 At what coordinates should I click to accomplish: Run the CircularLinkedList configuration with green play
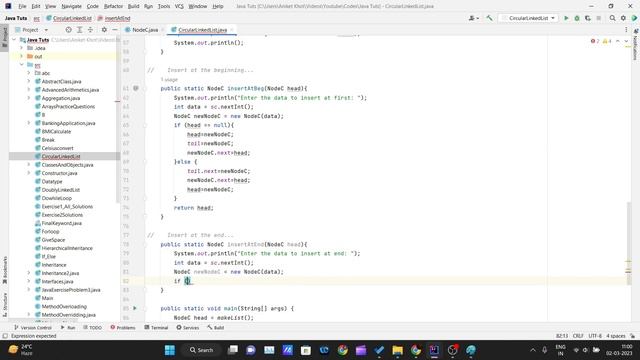[566, 18]
